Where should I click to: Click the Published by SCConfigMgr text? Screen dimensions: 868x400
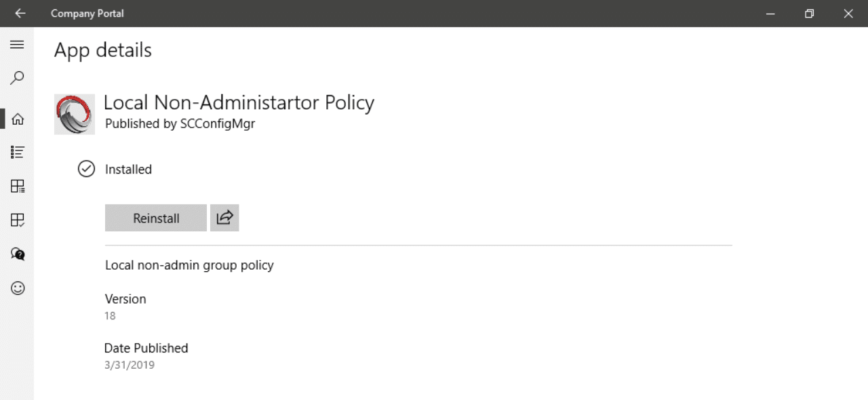coord(180,124)
